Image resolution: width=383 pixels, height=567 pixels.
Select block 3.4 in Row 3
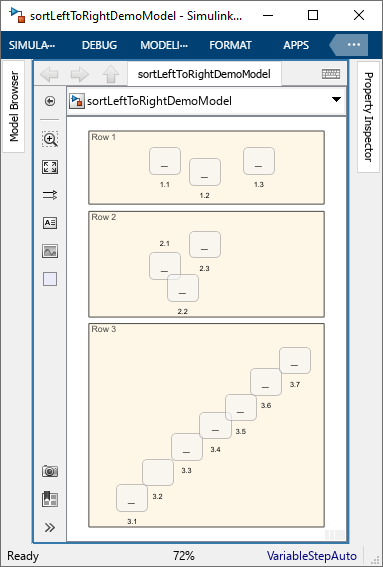coord(215,426)
